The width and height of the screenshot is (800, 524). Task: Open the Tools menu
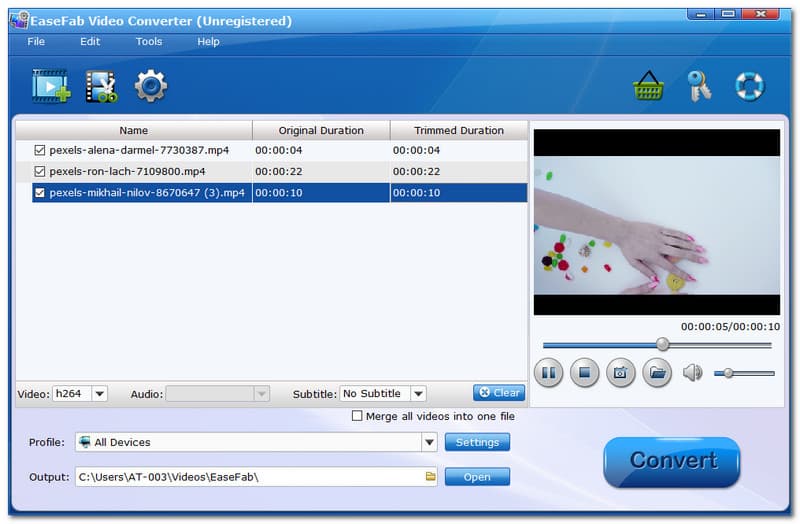pyautogui.click(x=149, y=41)
